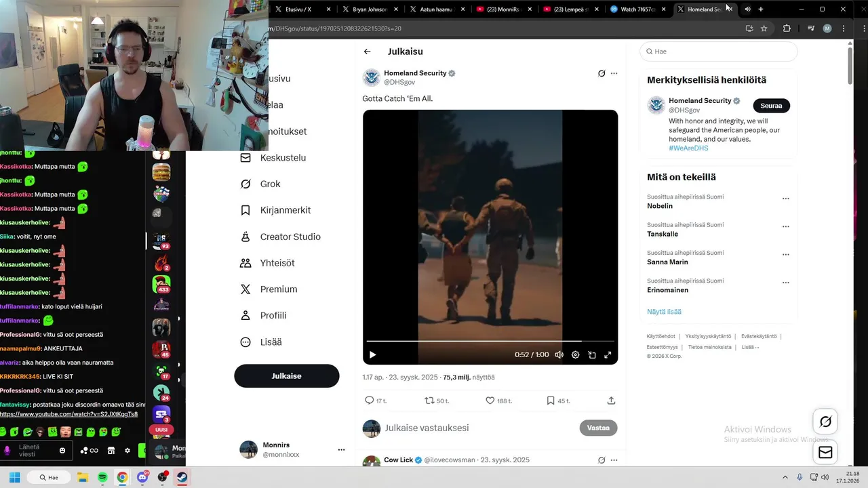Screen dimensions: 868x488
Task: Open Creator Studio in the sidebar
Action: (280, 237)
